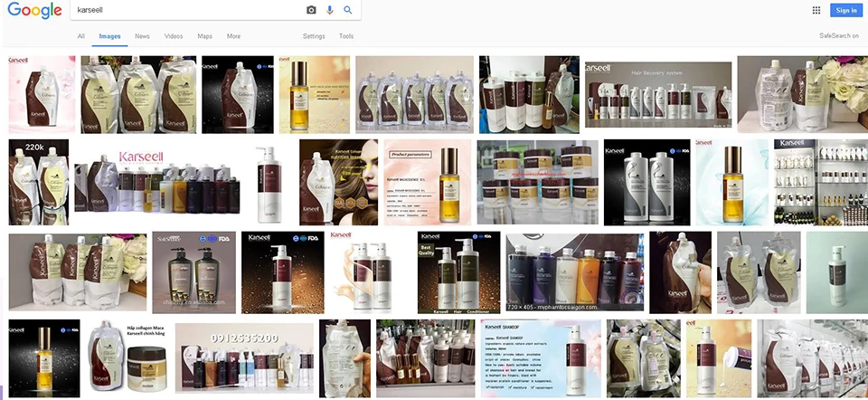Open the two grey bottles on black image
Image resolution: width=868 pixels, height=400 pixels.
(647, 182)
